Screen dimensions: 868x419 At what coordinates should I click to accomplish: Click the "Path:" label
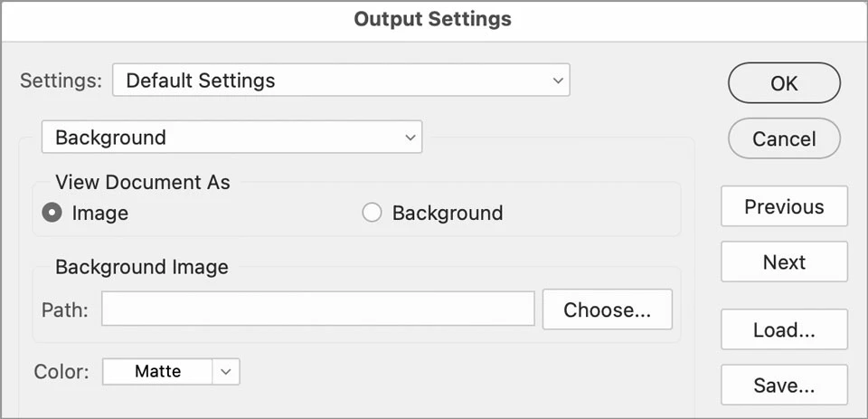pyautogui.click(x=65, y=309)
